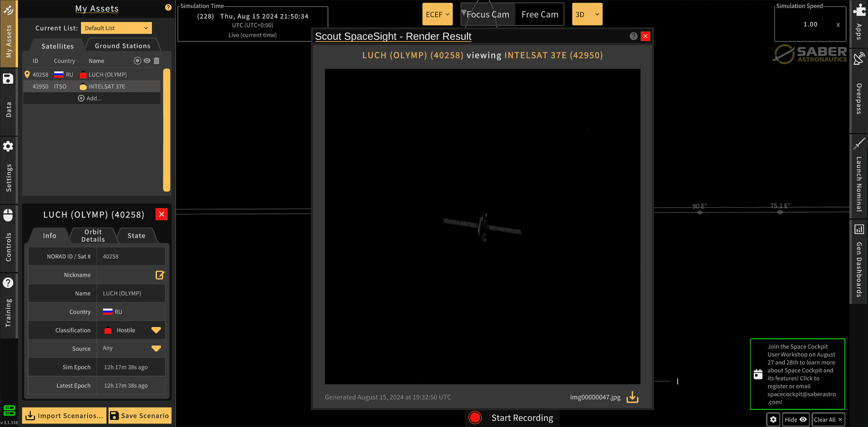The height and width of the screenshot is (427, 868).
Task: Delete all using trash icon in satellites header
Action: [x=156, y=61]
